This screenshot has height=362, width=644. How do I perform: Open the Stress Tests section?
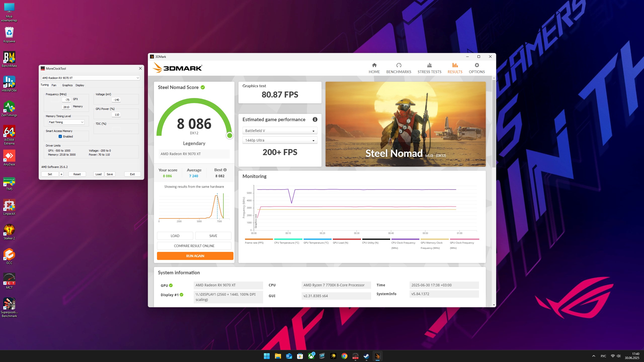[429, 68]
